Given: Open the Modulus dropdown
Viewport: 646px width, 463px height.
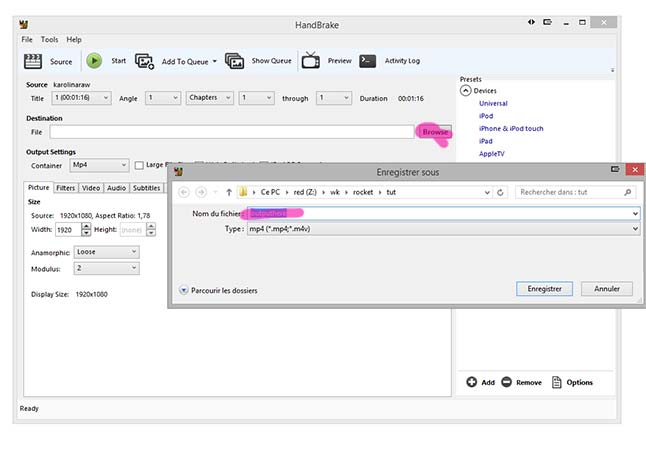Looking at the screenshot, I should 107,269.
